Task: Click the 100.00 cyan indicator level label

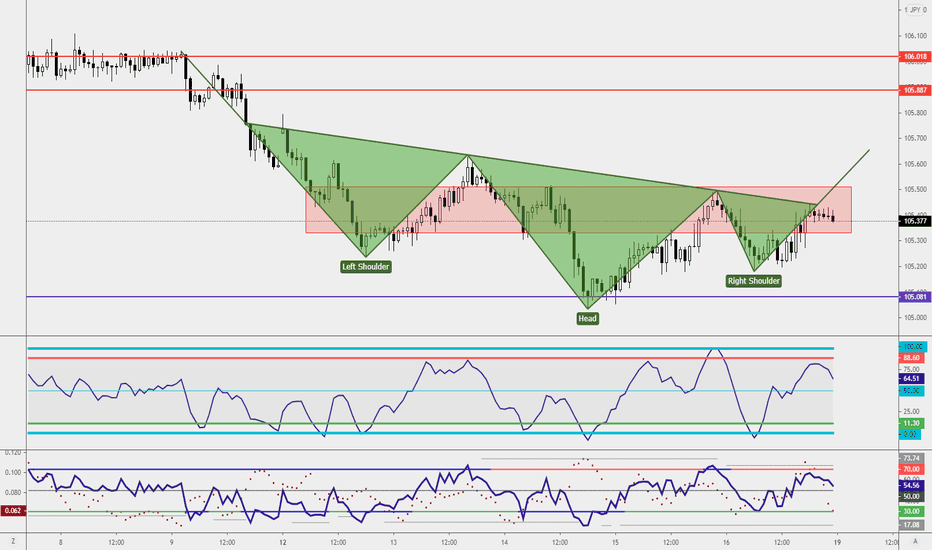Action: click(x=912, y=347)
